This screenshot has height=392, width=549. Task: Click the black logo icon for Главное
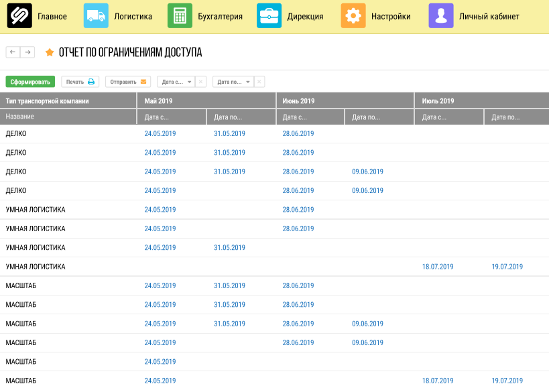point(19,16)
